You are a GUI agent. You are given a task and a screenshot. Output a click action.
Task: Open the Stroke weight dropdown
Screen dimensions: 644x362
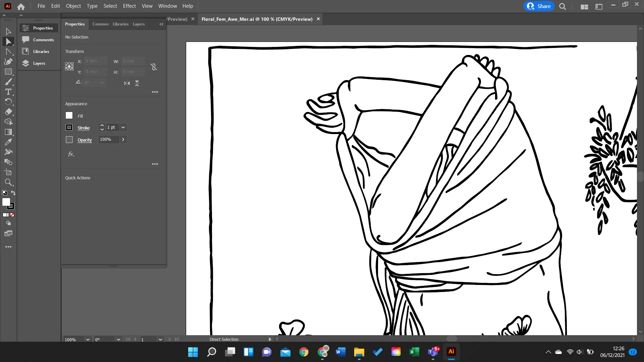point(123,127)
